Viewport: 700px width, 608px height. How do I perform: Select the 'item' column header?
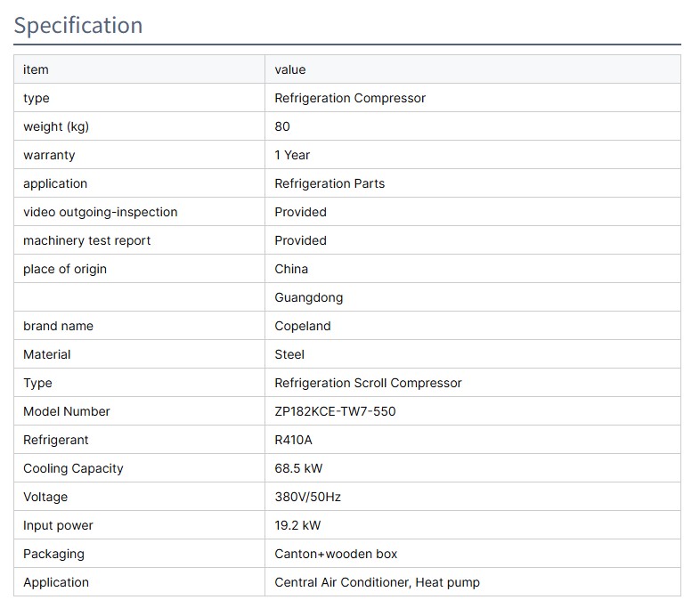click(36, 69)
